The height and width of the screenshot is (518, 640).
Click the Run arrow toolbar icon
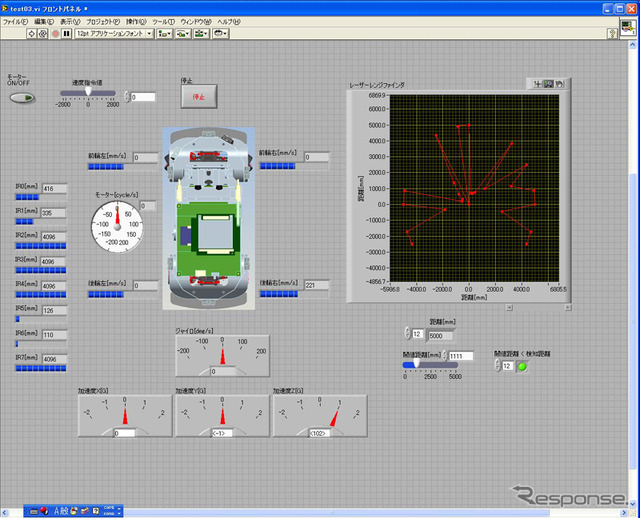point(31,33)
